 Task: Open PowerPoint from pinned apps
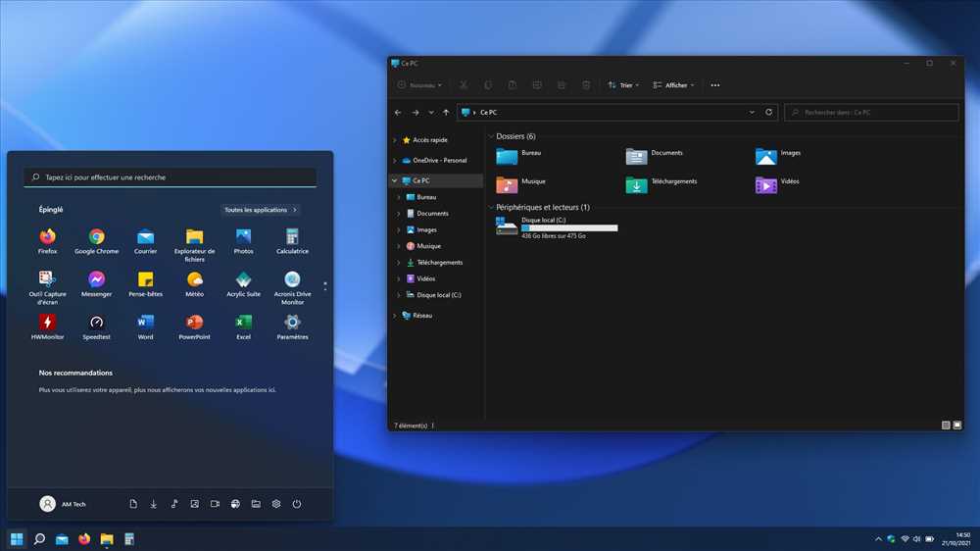point(194,327)
